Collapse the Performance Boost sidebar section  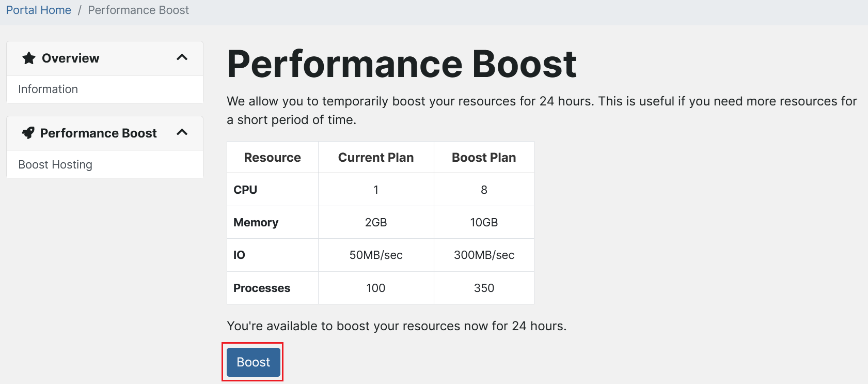tap(182, 133)
